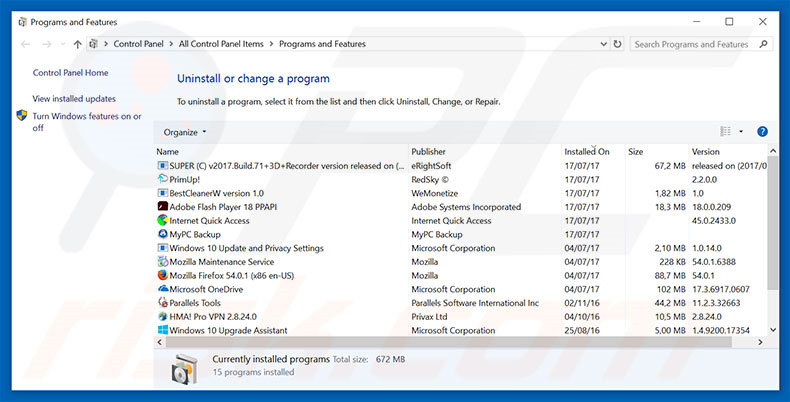
Task: Click Control Panel in the breadcrumb
Action: pyautogui.click(x=139, y=44)
